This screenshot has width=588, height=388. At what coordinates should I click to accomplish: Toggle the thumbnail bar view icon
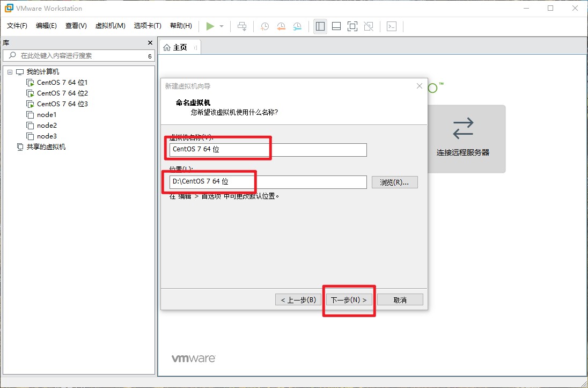(336, 26)
